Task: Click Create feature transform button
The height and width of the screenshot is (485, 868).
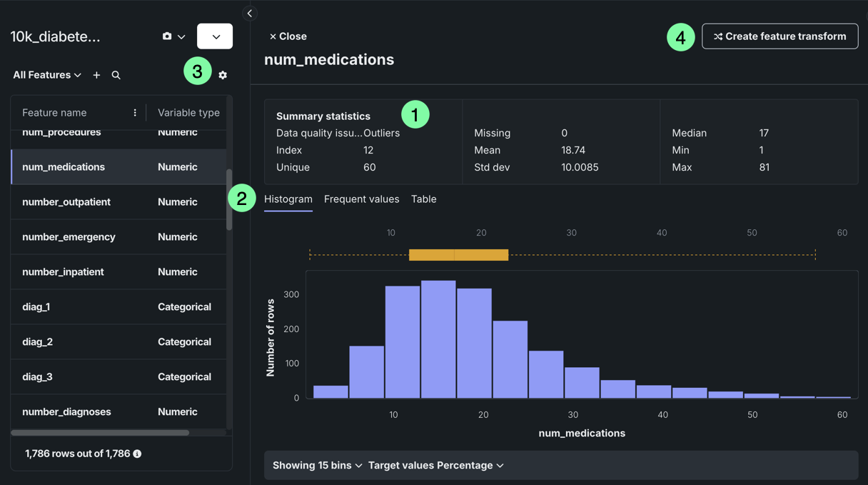Action: 779,36
